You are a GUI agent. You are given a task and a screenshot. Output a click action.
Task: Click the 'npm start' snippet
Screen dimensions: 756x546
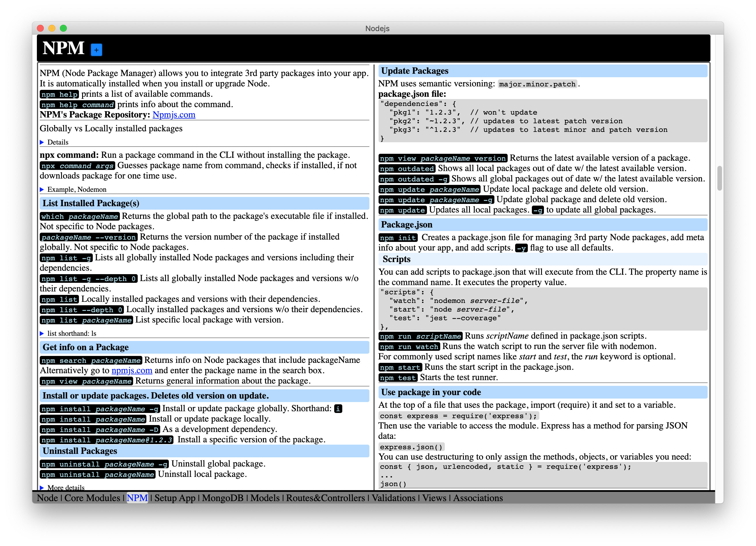tap(400, 367)
